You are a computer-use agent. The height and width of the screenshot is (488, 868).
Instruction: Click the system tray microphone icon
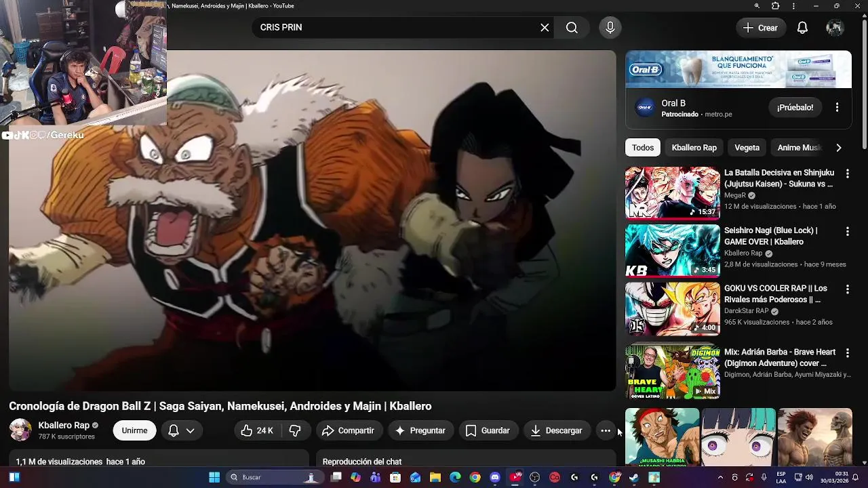(x=764, y=477)
